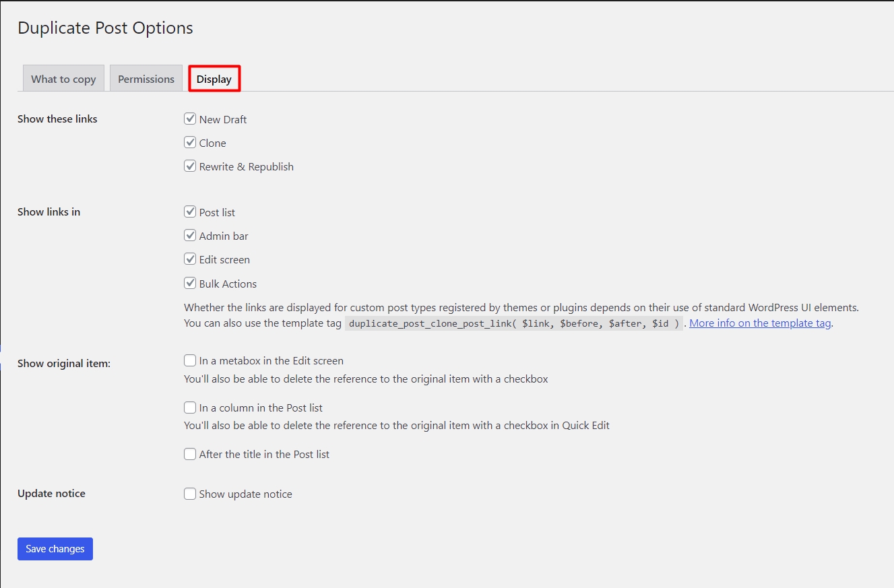Click the Duplicate Post Options heading
Screen dimensions: 894x588
[105, 28]
